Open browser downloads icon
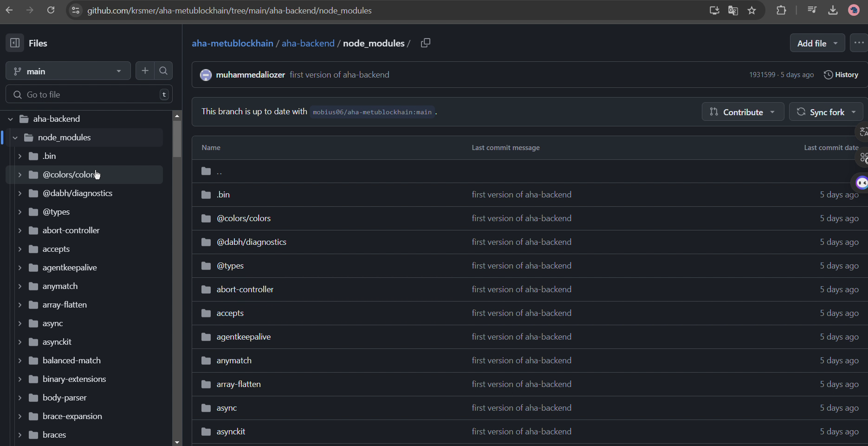 (x=833, y=10)
